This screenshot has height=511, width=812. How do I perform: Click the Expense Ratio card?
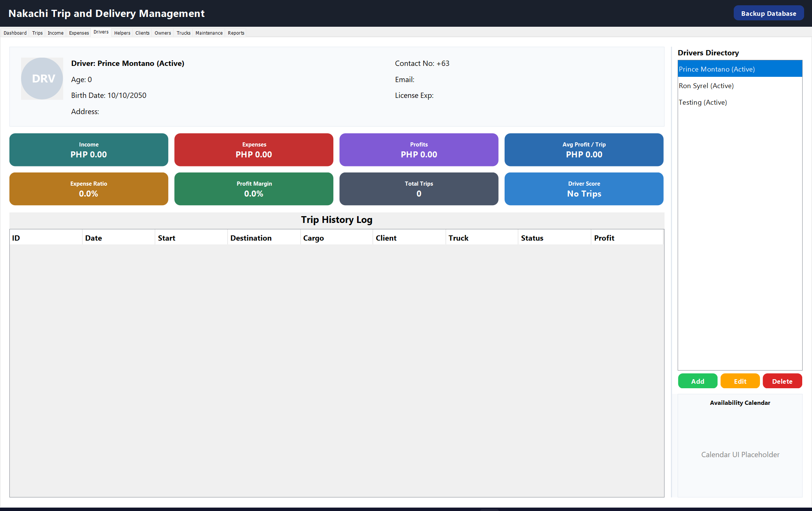tap(89, 189)
